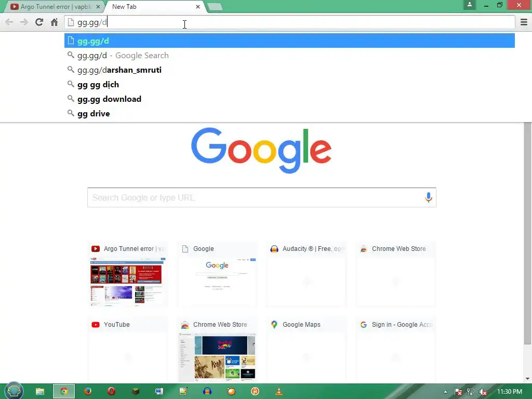Click the 11:30 PM clock
532x399 pixels.
click(x=510, y=392)
